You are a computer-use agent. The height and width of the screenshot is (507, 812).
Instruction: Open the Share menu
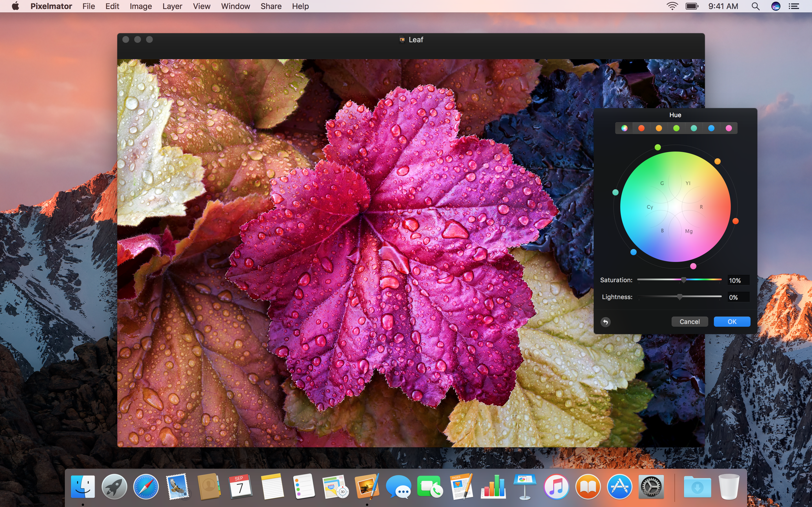(271, 6)
